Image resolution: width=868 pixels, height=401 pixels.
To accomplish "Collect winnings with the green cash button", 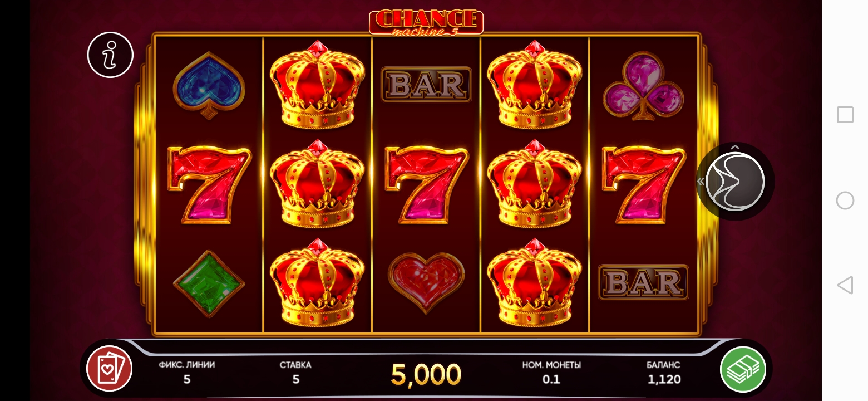I will pos(743,369).
